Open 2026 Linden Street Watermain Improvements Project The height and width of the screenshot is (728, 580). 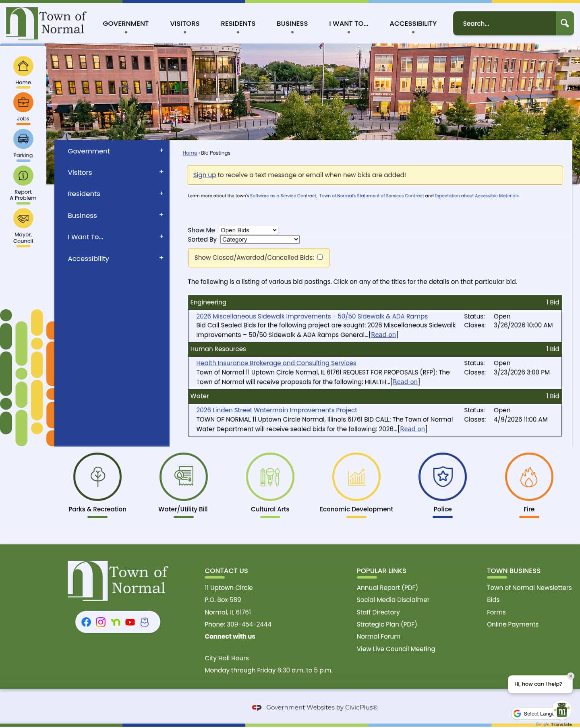tap(276, 410)
